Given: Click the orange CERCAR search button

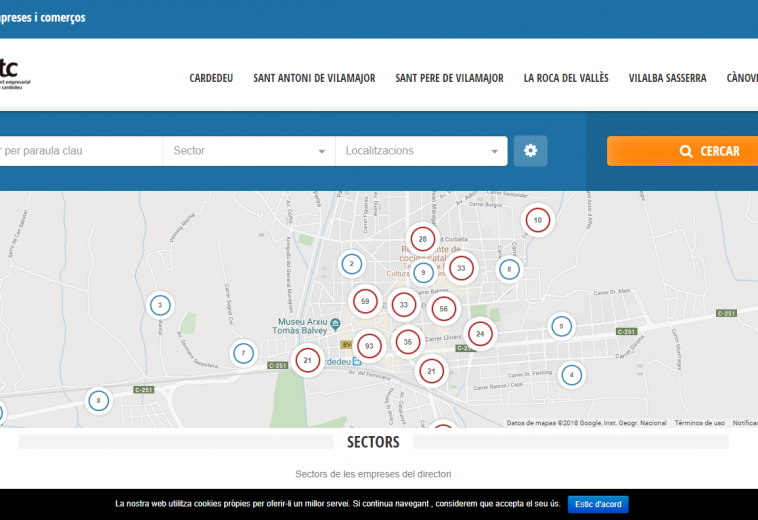Looking at the screenshot, I should coord(683,151).
